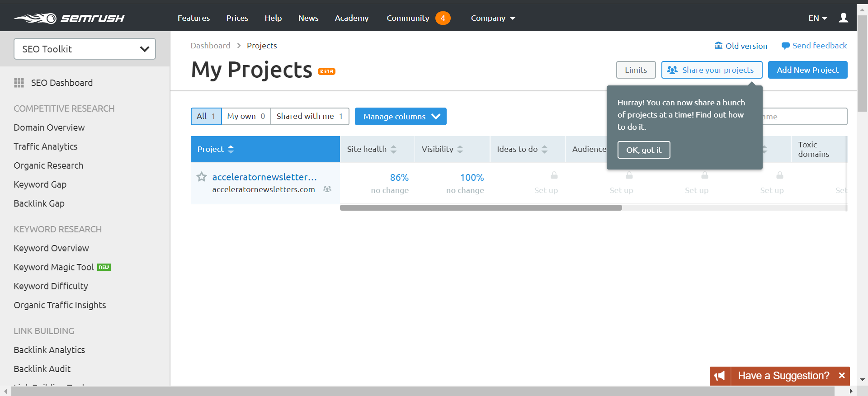Open the Prices menu item
This screenshot has width=868, height=396.
click(x=237, y=18)
